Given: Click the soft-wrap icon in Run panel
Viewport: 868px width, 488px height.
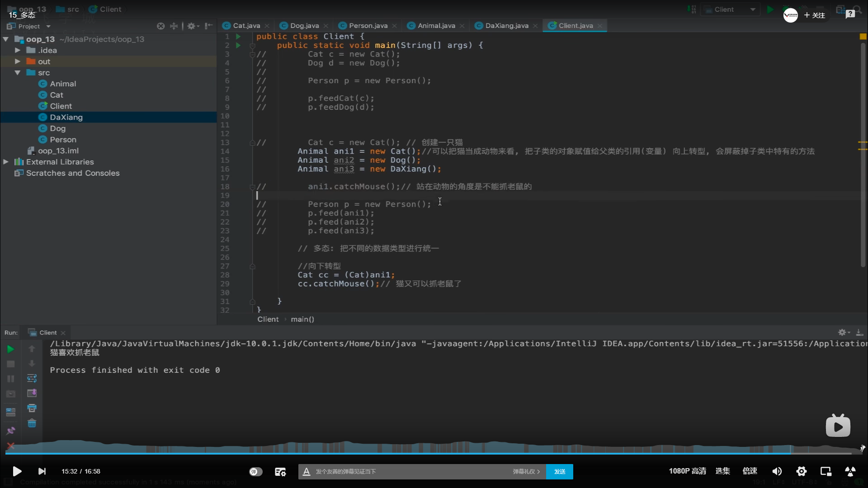Looking at the screenshot, I should point(32,378).
